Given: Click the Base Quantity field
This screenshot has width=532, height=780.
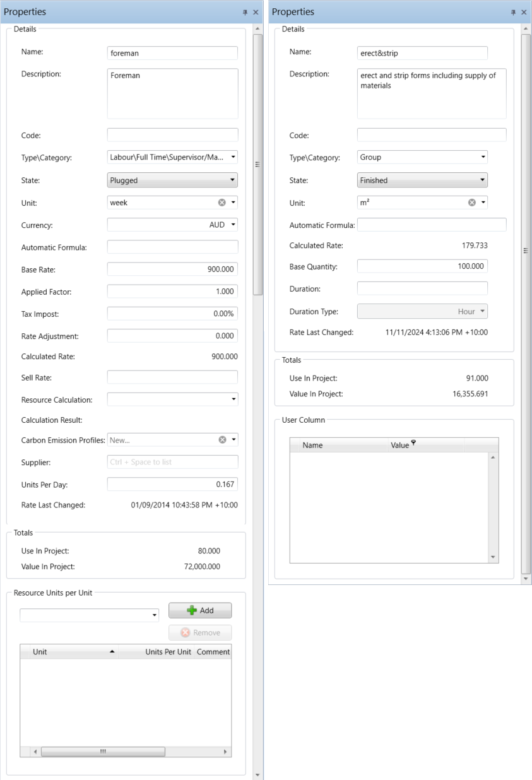Looking at the screenshot, I should click(x=422, y=266).
